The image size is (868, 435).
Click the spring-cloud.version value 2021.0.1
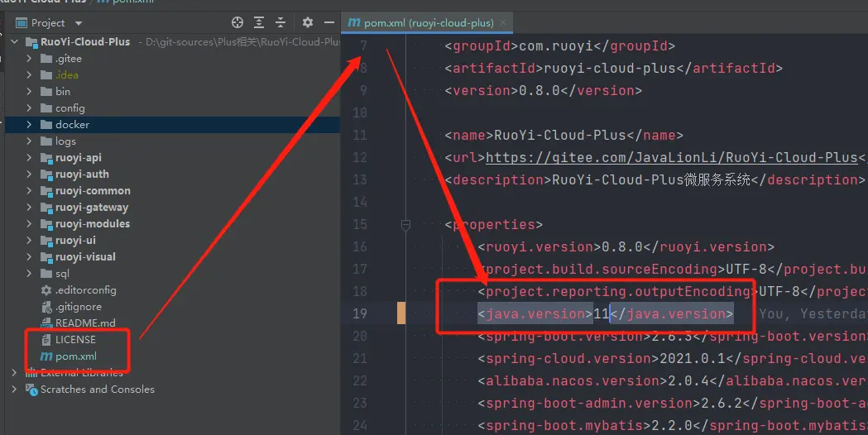tap(693, 359)
